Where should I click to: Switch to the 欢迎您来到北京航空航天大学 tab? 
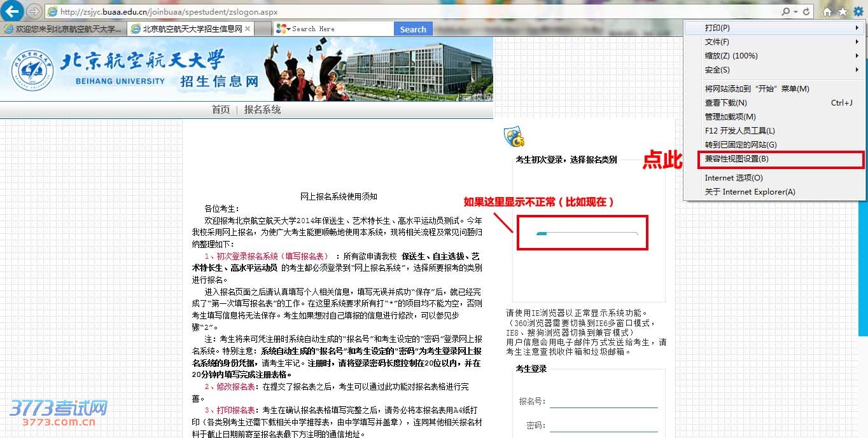click(x=62, y=29)
